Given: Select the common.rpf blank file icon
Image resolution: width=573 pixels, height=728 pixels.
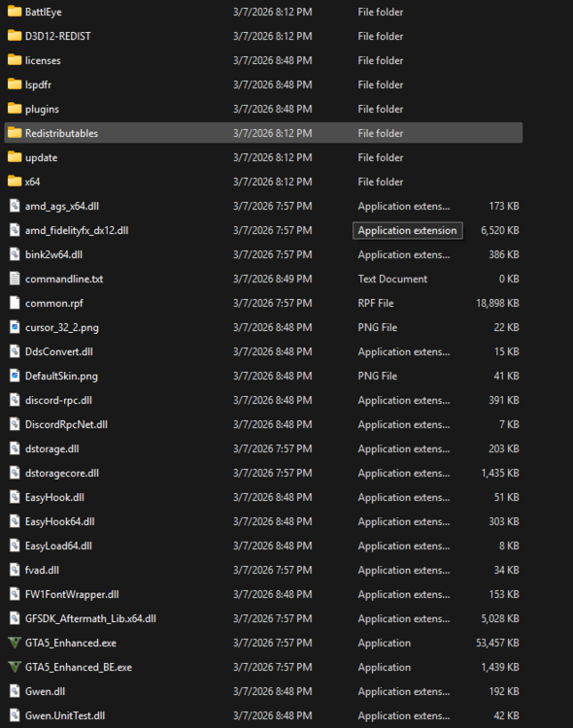Looking at the screenshot, I should click(x=15, y=303).
